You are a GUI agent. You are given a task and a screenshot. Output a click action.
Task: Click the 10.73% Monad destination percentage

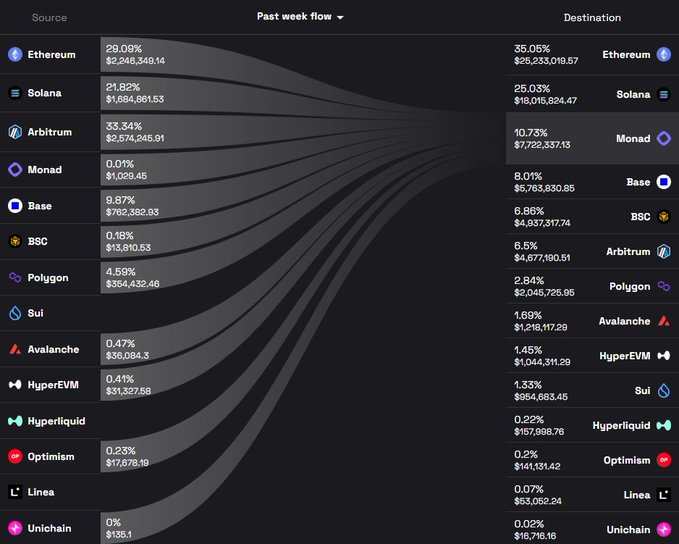pos(530,133)
